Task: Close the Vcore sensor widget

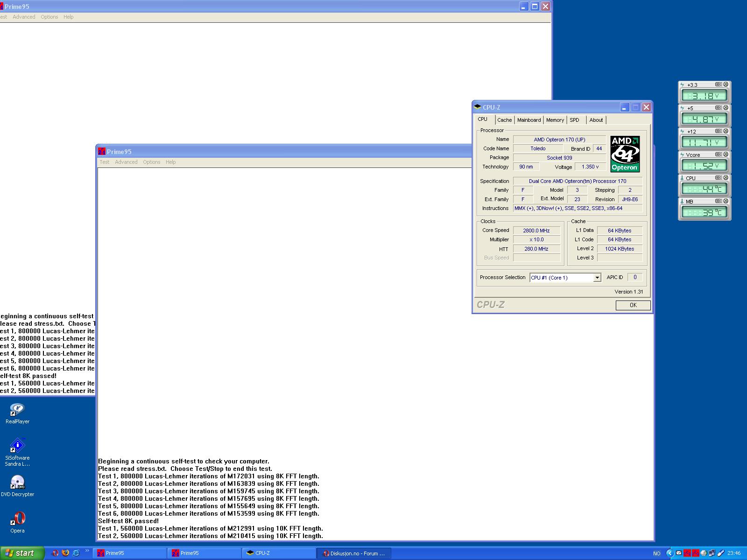Action: [x=726, y=154]
